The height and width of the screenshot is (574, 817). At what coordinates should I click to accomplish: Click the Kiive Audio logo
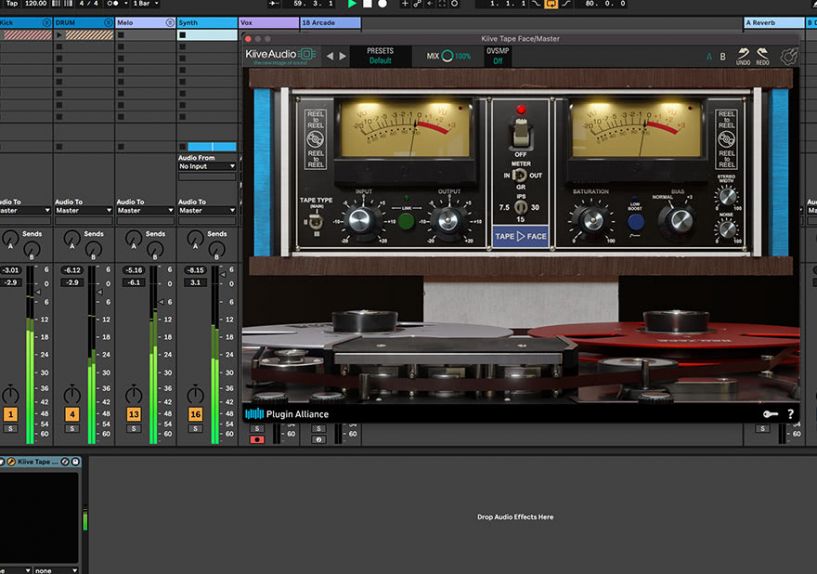281,55
